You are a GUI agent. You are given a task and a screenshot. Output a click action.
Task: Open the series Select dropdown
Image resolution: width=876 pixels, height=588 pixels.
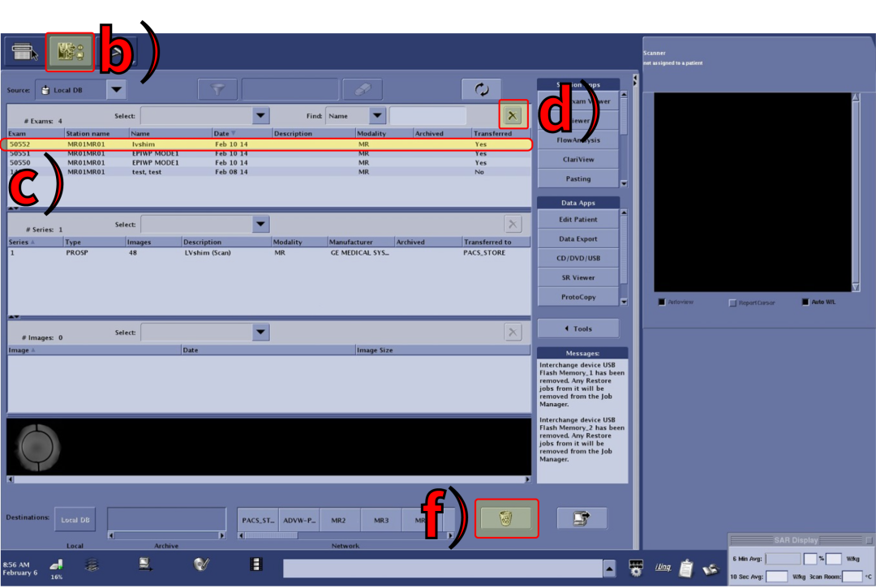point(260,224)
